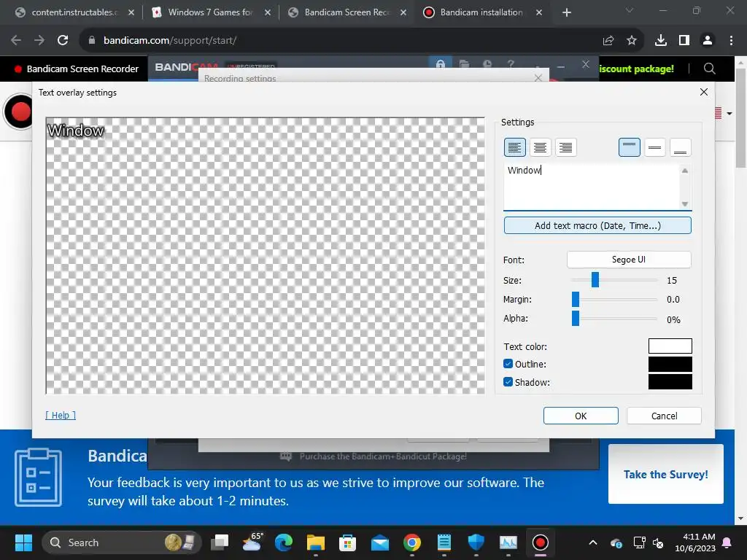Open Windows Security shield on taskbar
This screenshot has height=560, width=747.
(476, 542)
